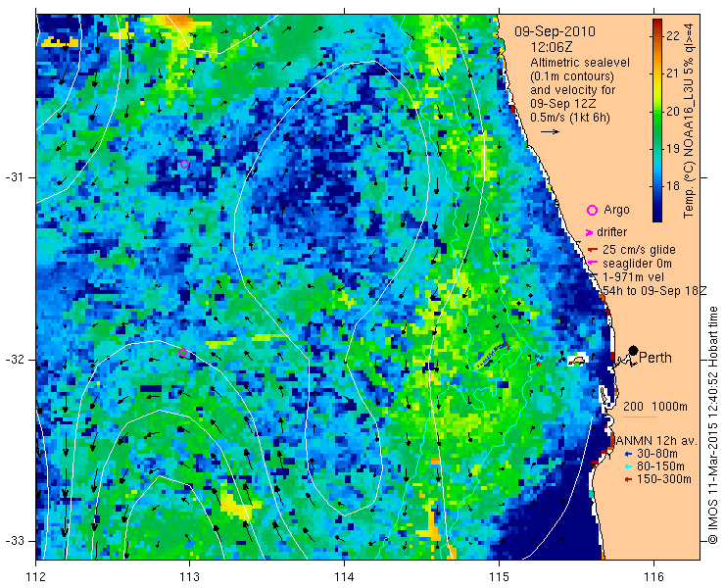The height and width of the screenshot is (588, 725).
Task: Click the '1-971m vel' label
Action: click(634, 277)
